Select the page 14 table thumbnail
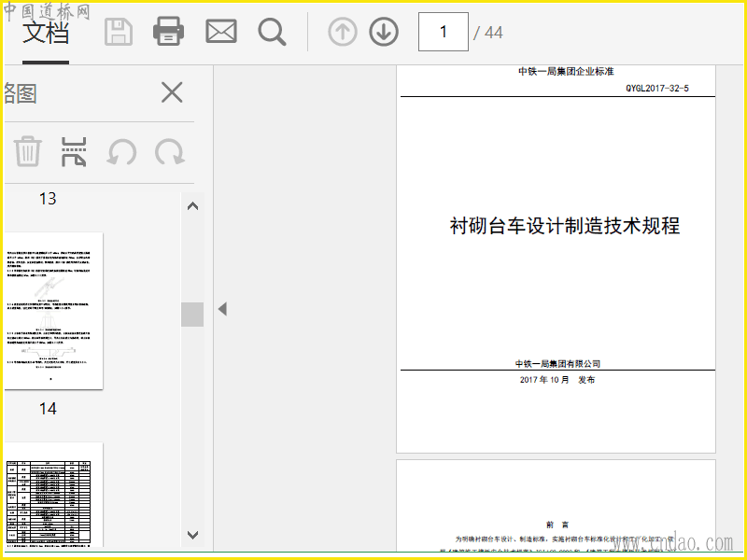 click(53, 496)
